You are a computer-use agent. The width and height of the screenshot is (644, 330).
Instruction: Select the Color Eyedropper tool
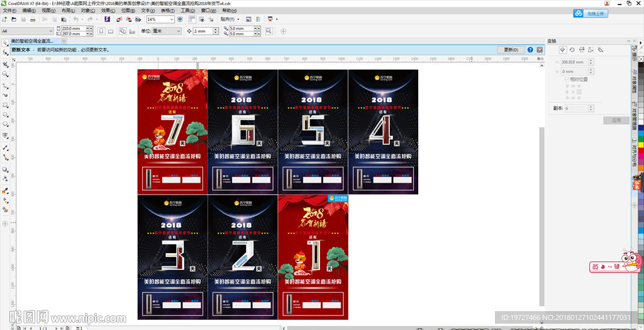5,191
